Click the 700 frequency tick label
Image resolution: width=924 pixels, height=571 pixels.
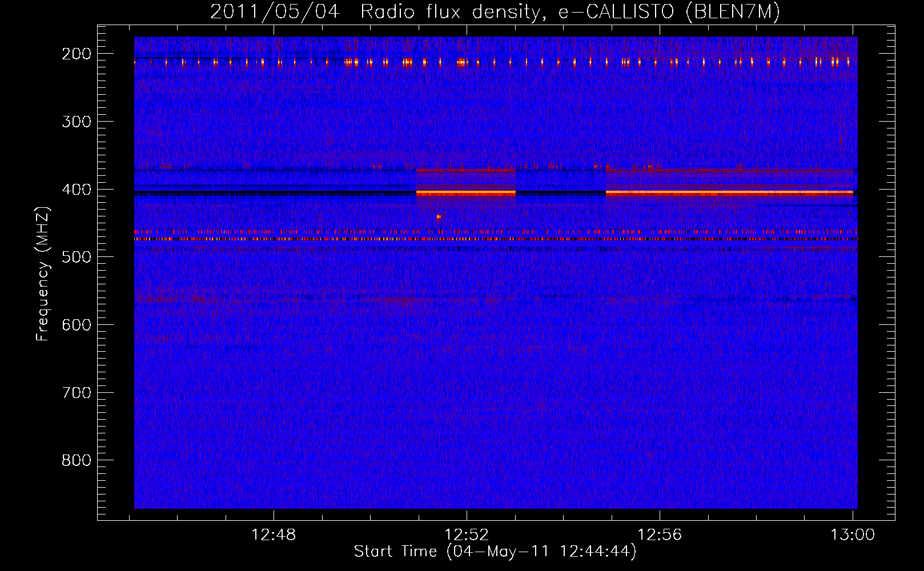tap(77, 393)
